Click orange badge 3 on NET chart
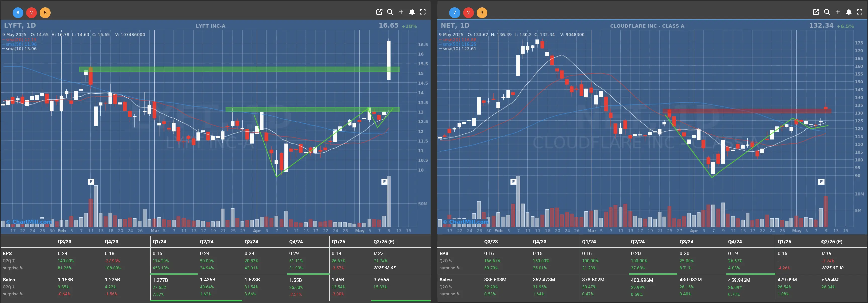Image resolution: width=868 pixels, height=303 pixels. 482,13
